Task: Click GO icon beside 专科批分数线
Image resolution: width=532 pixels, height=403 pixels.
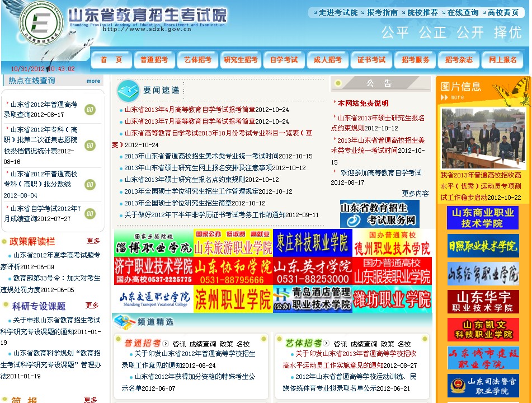Action: [90, 185]
